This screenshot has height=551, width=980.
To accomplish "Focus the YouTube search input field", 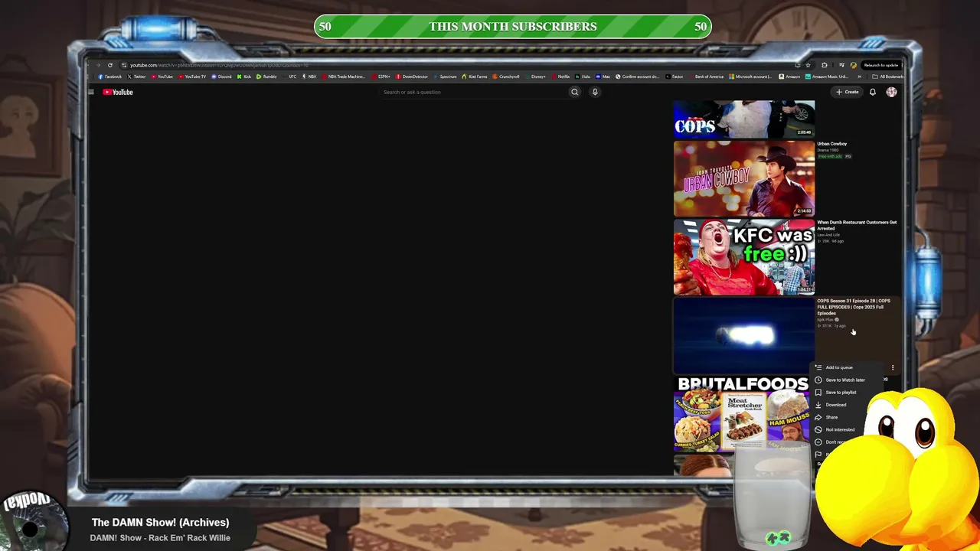I will [x=473, y=92].
